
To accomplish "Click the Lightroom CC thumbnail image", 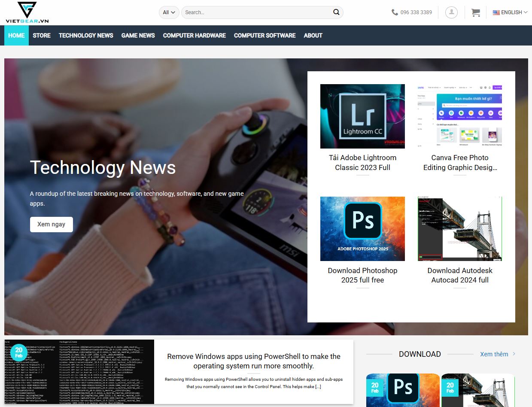I will pos(362,116).
